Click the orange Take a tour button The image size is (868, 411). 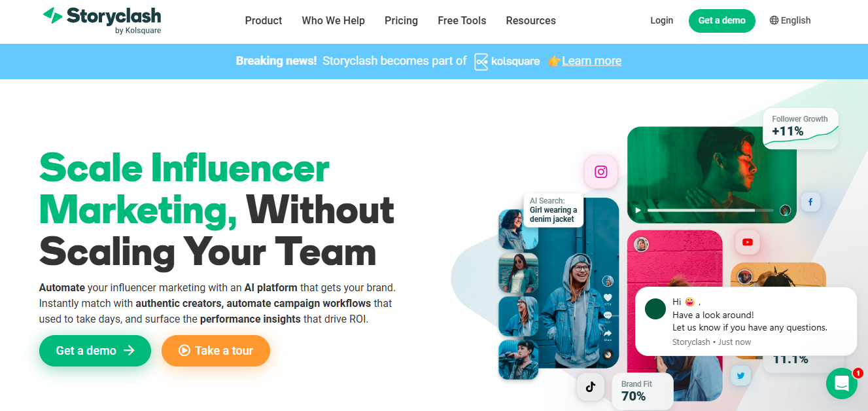coord(216,351)
